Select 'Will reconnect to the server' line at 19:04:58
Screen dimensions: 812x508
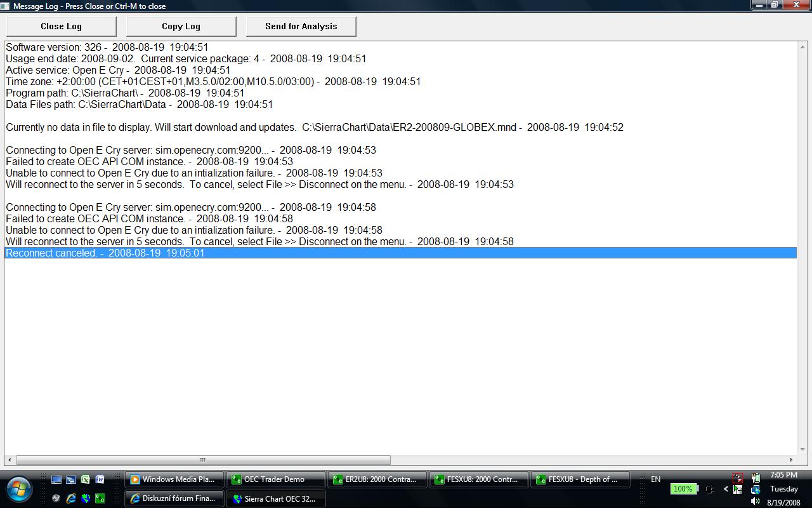pyautogui.click(x=400, y=241)
